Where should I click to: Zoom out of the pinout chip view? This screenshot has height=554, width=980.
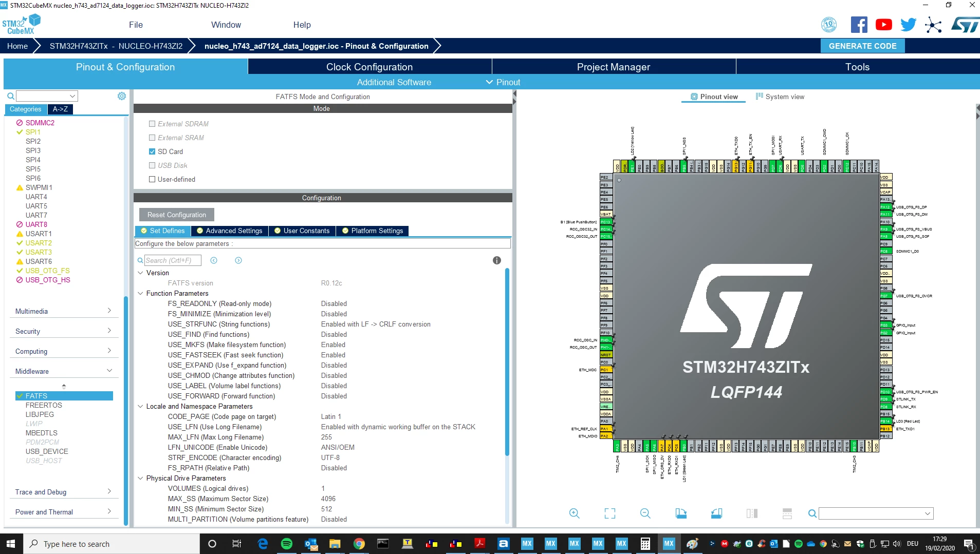coord(645,513)
